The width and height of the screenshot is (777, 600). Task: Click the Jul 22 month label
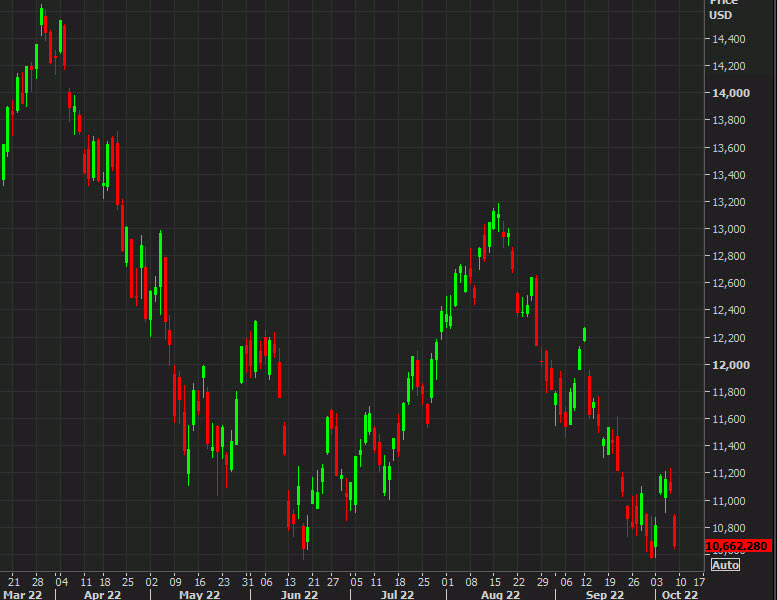point(397,595)
